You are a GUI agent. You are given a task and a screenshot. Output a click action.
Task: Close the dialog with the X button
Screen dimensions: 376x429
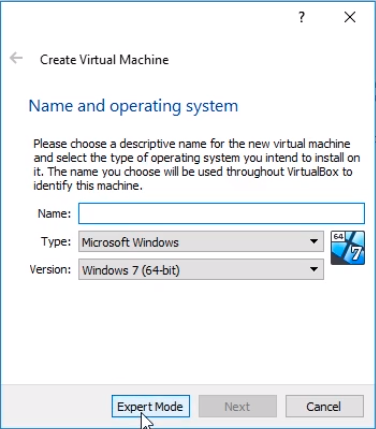tap(350, 17)
